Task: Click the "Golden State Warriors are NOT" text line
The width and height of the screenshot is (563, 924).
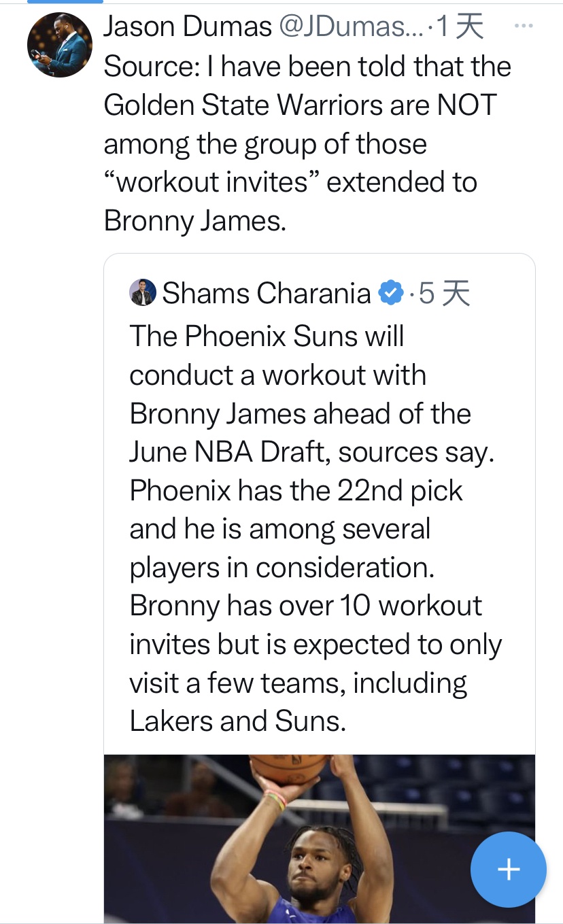Action: click(300, 105)
